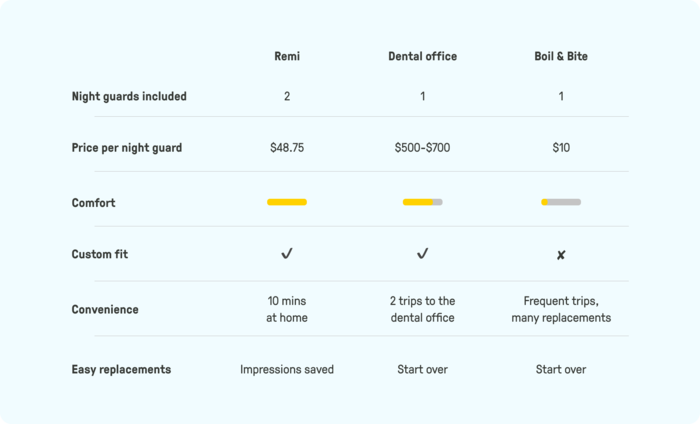Click the Impressions saved text
Viewport: 700px width, 424px height.
(x=287, y=370)
